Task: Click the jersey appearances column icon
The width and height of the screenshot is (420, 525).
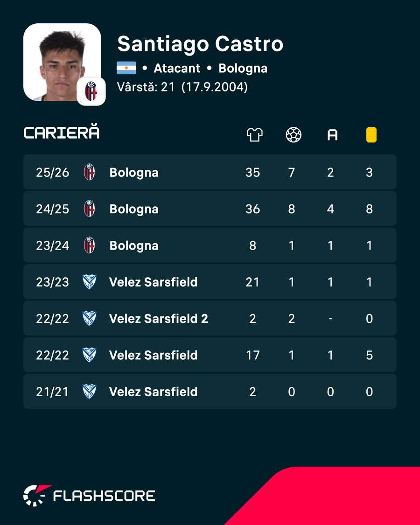Action: click(254, 135)
